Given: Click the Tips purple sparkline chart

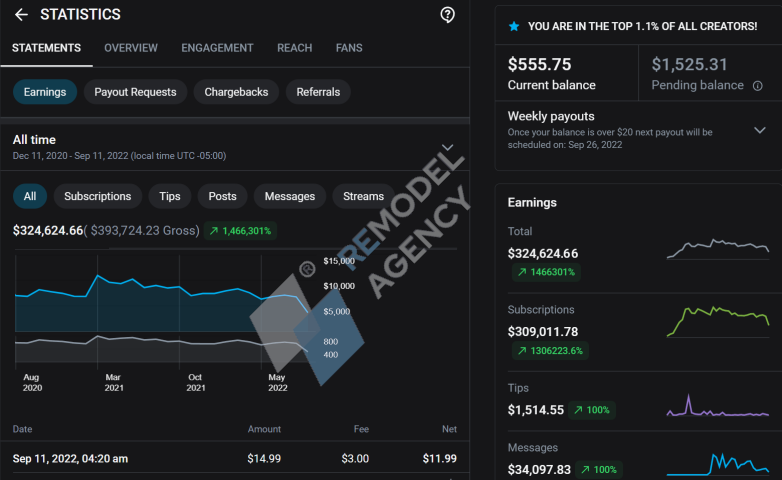Looking at the screenshot, I should tap(718, 406).
